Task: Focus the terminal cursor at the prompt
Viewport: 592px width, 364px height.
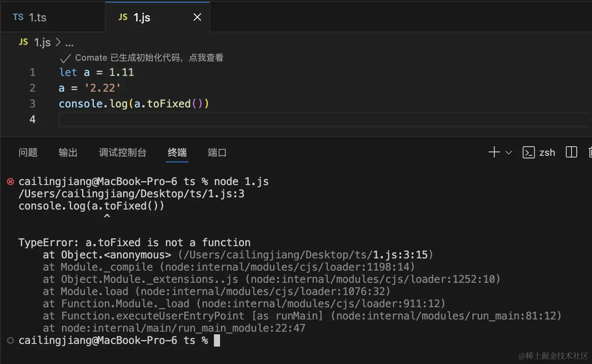Action: (x=217, y=340)
